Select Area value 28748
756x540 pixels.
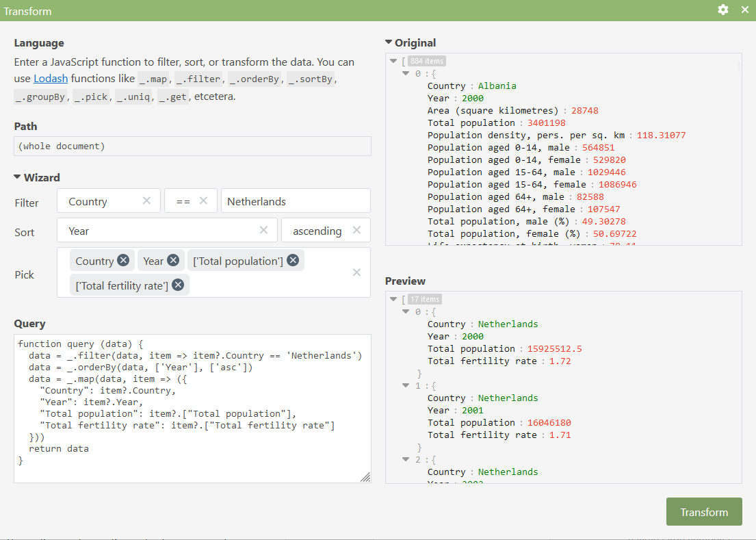(585, 110)
